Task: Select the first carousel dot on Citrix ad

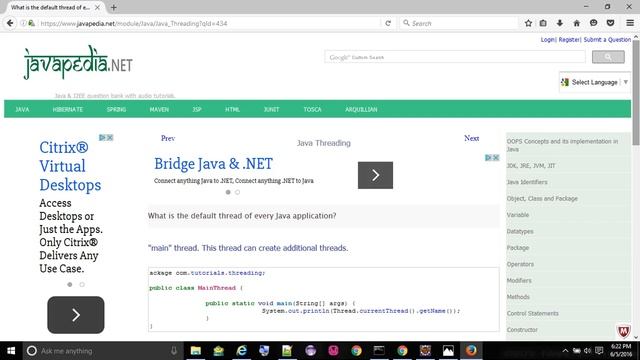Action: click(x=70, y=284)
